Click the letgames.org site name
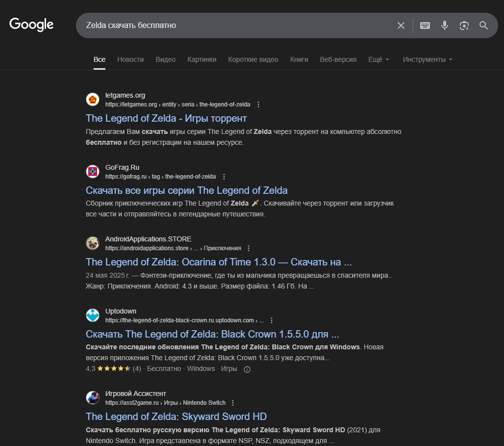Screen dimensions: 504x446 (x=125, y=95)
